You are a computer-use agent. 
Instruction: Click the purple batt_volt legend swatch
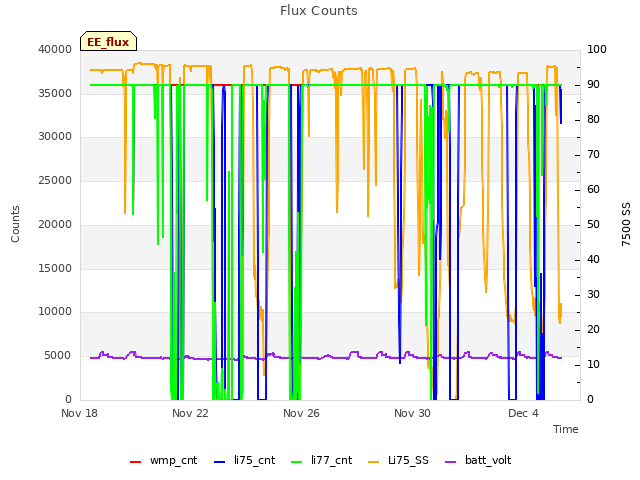451,462
